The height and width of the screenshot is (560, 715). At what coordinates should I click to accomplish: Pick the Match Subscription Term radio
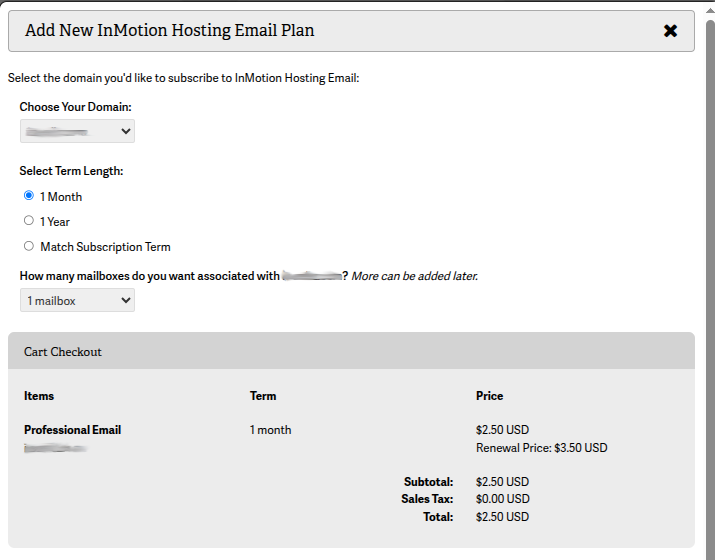click(29, 246)
